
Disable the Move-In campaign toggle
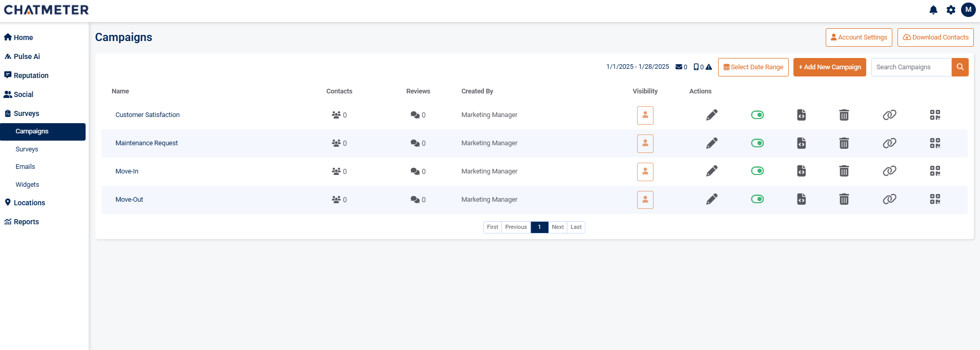(757, 171)
